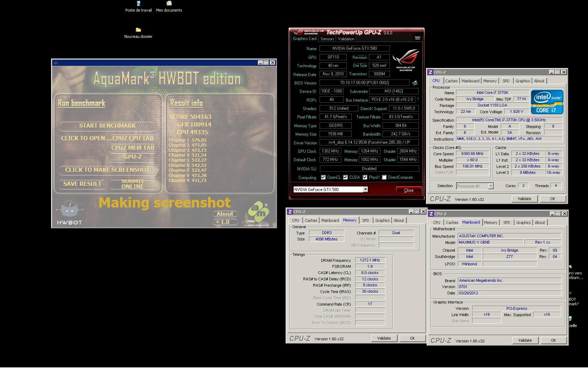
Task: Select Graphics Card tab in GPU-Z
Action: (305, 39)
